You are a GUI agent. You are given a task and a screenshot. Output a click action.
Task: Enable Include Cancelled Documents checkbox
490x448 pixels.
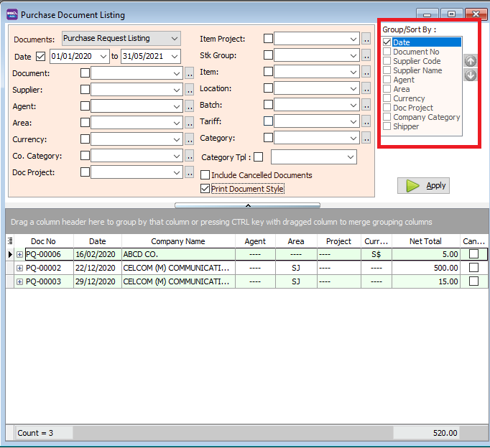pyautogui.click(x=205, y=175)
